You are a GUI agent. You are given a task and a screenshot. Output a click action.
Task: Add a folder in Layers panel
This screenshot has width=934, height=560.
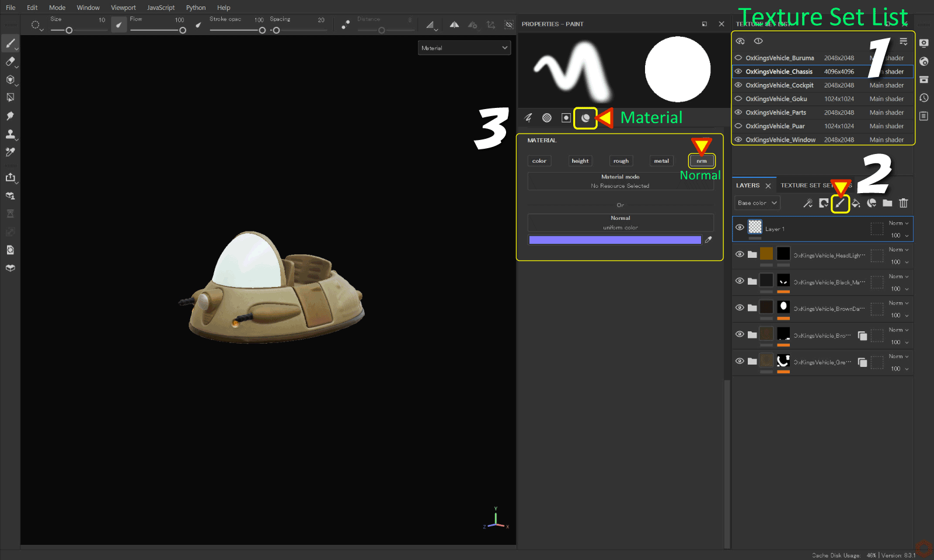coord(887,203)
